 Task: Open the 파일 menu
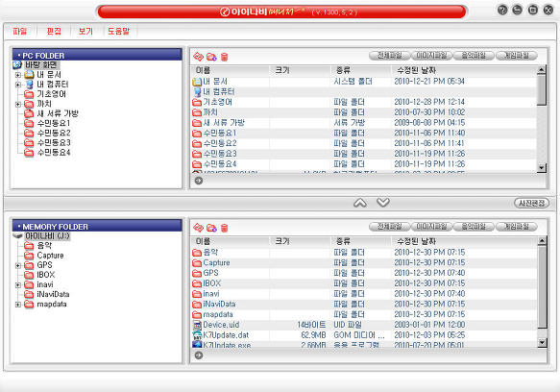[x=20, y=31]
